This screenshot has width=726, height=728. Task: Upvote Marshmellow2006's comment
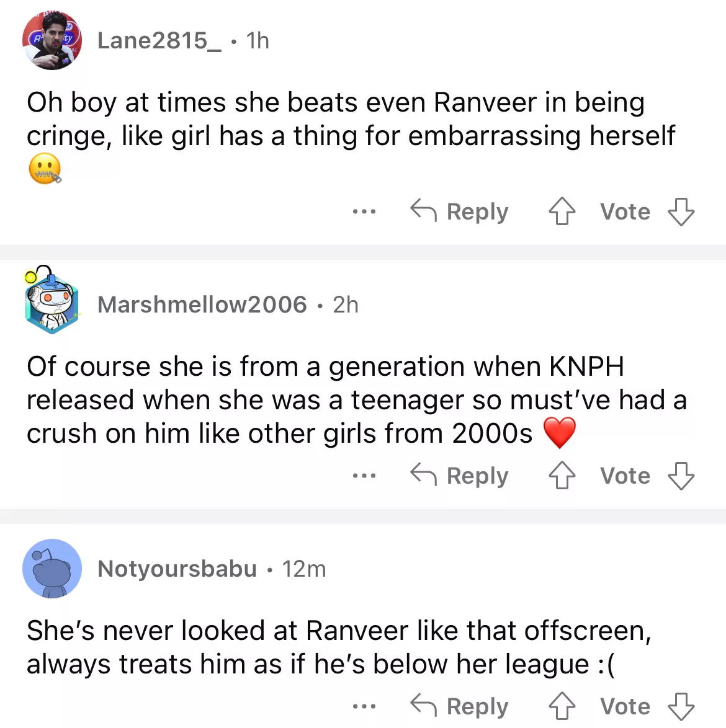[562, 476]
